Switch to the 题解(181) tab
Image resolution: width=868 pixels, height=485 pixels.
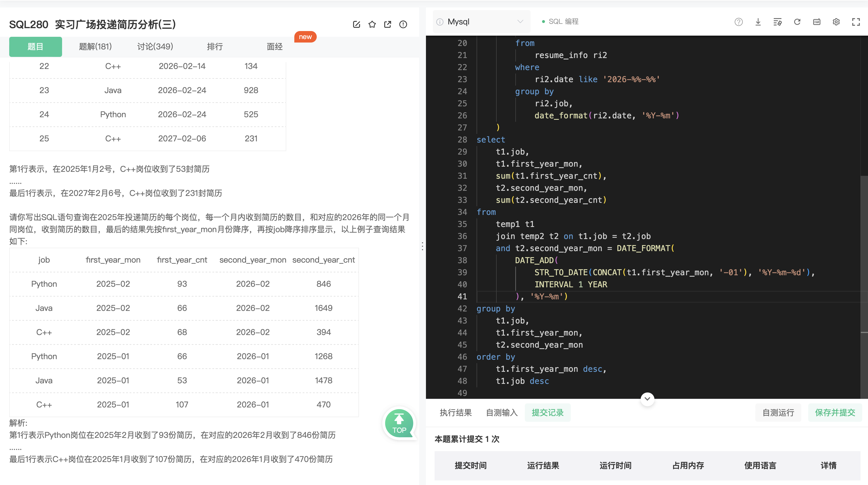(95, 47)
